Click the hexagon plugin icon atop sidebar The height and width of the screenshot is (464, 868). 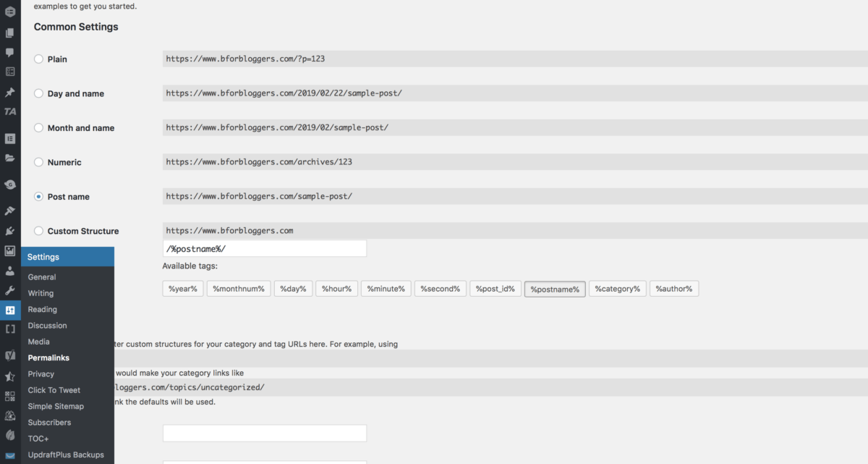10,12
